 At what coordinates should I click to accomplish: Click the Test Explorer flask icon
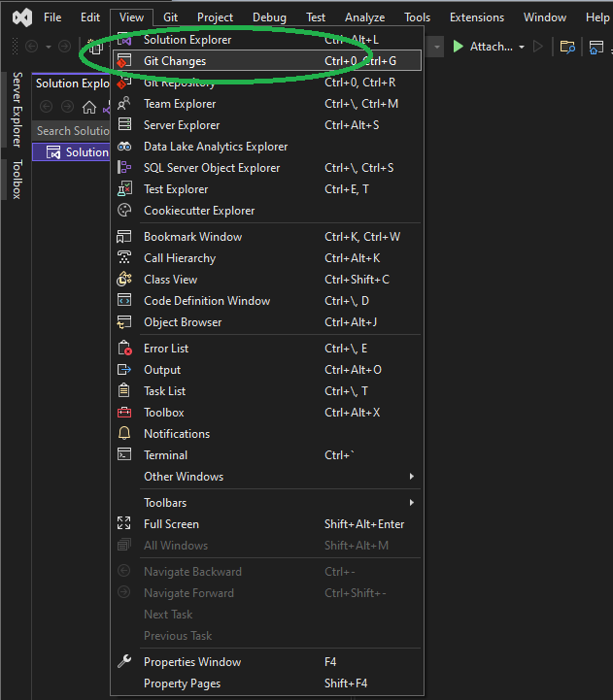pos(124,189)
